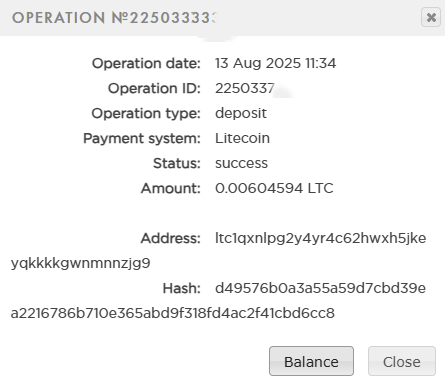Click the operation number dialog title
The width and height of the screenshot is (445, 382).
click(114, 18)
